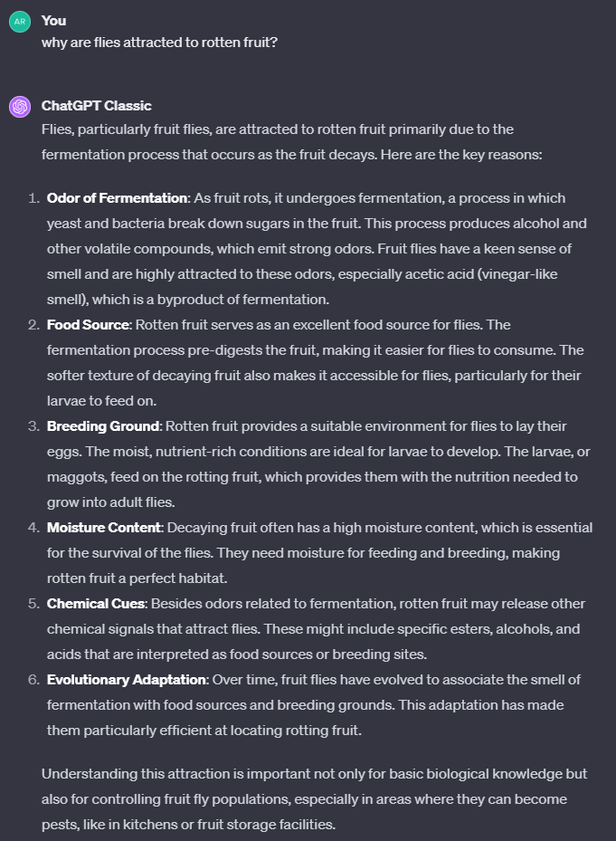Click the purple ChatGPT logo avatar
Viewport: 616px width, 841px height.
[20, 107]
